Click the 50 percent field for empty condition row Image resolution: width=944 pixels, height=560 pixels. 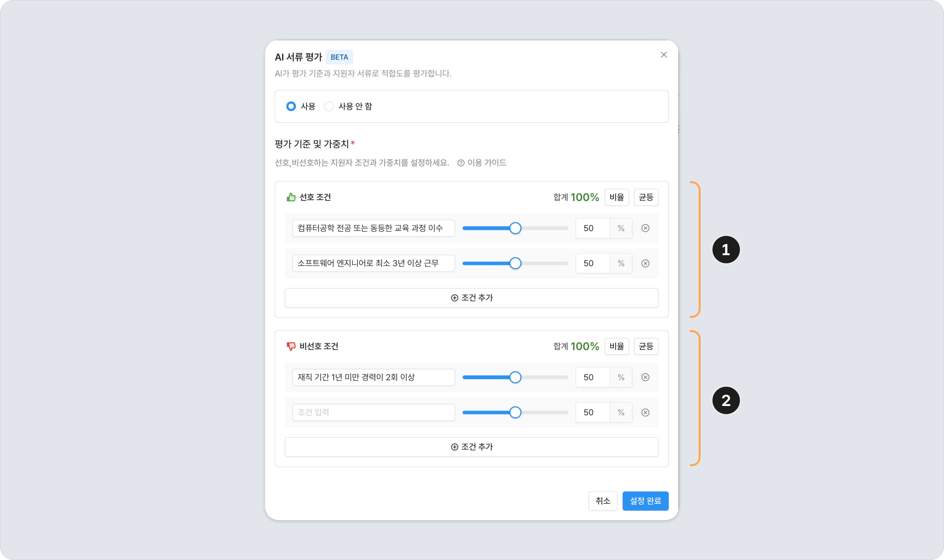593,412
